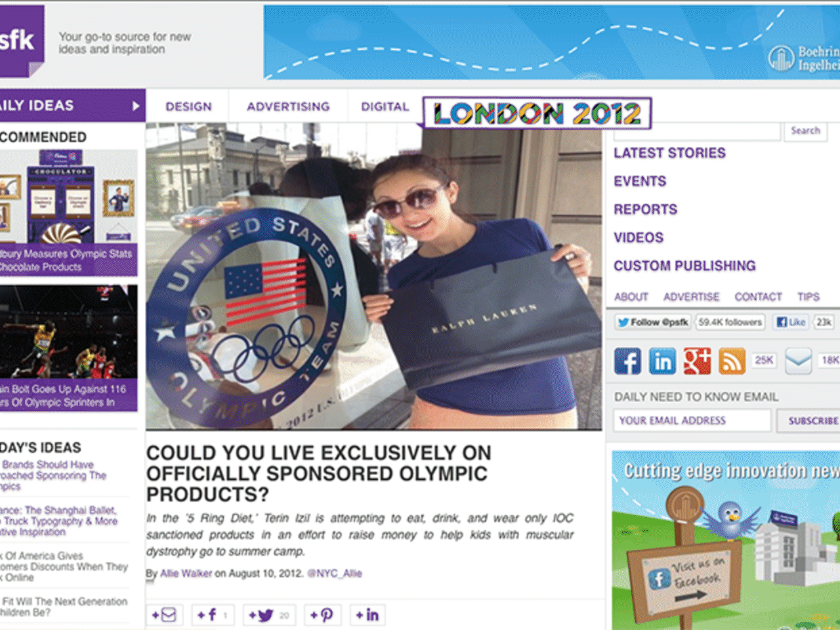Expand the Daily Ideas arrow
The height and width of the screenshot is (630, 840).
[x=136, y=106]
